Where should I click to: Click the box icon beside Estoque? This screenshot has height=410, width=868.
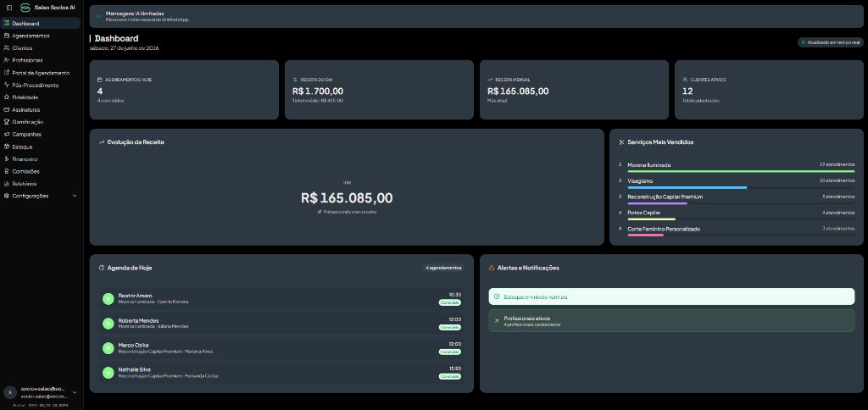tap(7, 147)
